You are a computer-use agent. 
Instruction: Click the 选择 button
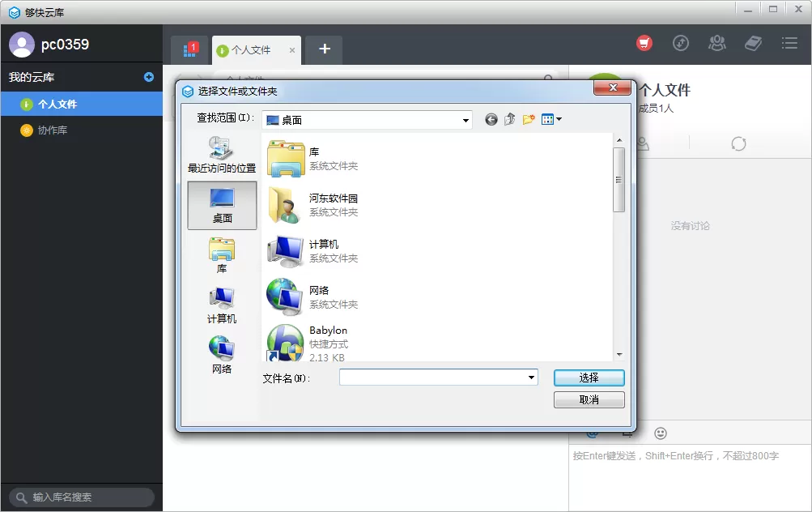(x=589, y=378)
